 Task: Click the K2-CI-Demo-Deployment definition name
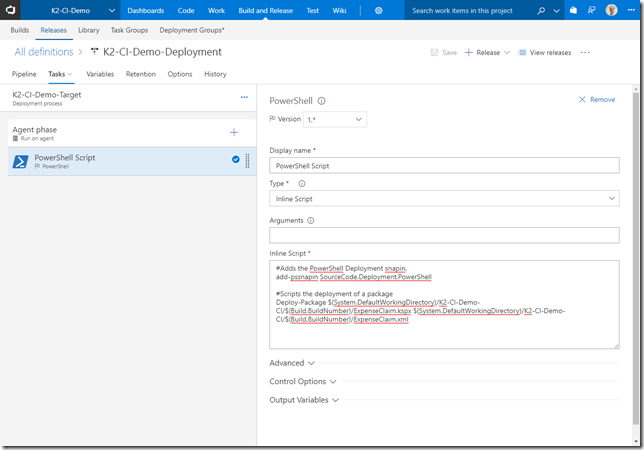(x=162, y=52)
